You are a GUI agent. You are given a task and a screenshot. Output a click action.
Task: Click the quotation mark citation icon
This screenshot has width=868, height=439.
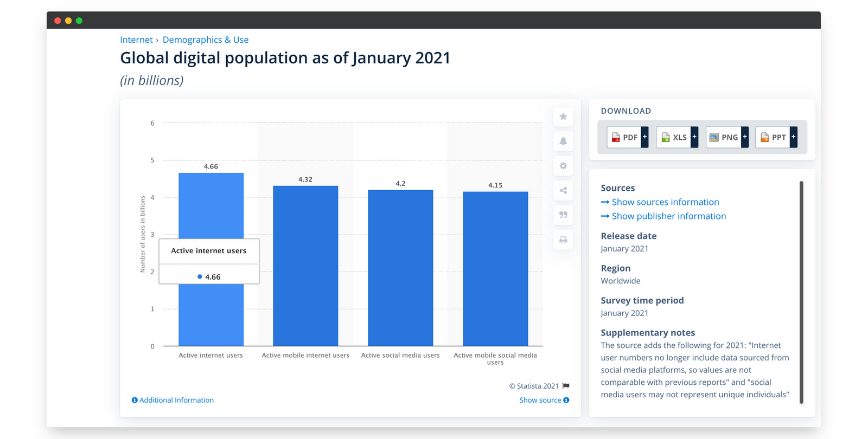point(563,215)
